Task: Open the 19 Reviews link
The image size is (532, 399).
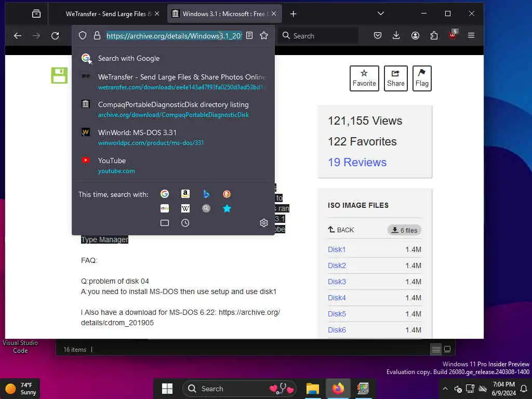Action: 357,162
